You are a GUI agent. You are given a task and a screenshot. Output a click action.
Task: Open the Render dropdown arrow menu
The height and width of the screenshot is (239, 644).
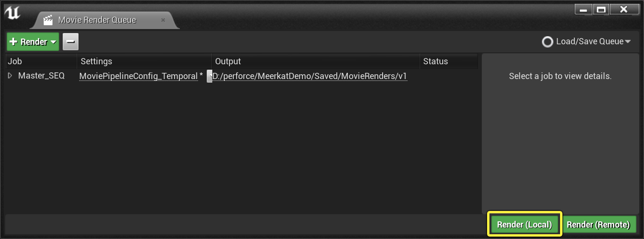click(x=53, y=42)
